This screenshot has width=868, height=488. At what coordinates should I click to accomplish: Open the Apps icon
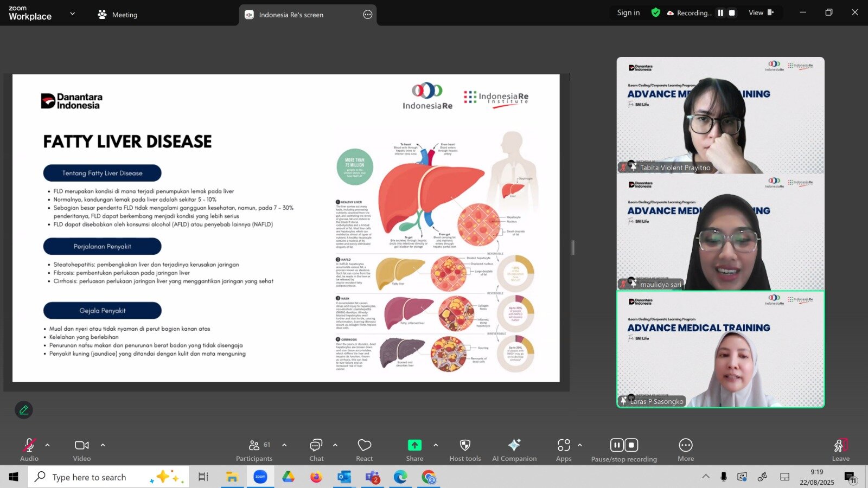tap(564, 450)
